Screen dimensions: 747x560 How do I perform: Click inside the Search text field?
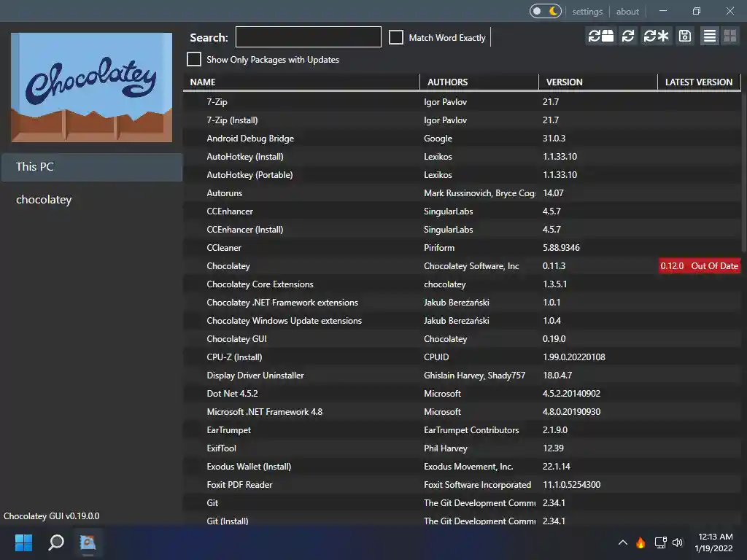click(308, 37)
